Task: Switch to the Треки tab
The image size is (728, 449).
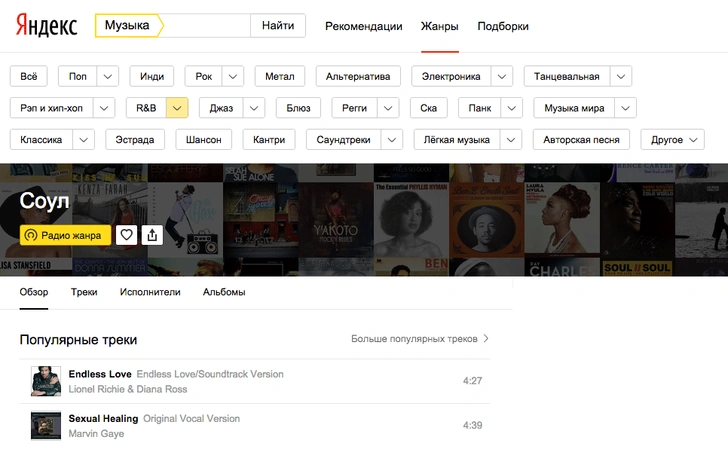Action: [84, 292]
